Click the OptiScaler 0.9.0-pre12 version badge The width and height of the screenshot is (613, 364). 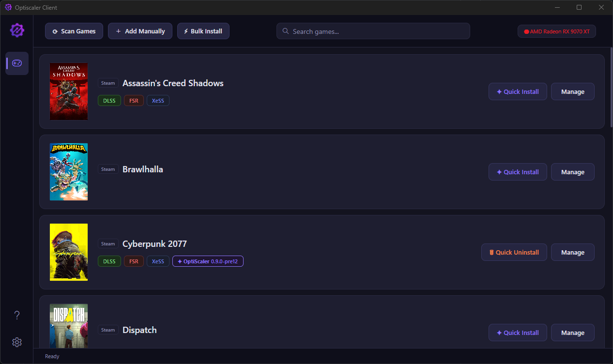[208, 261]
